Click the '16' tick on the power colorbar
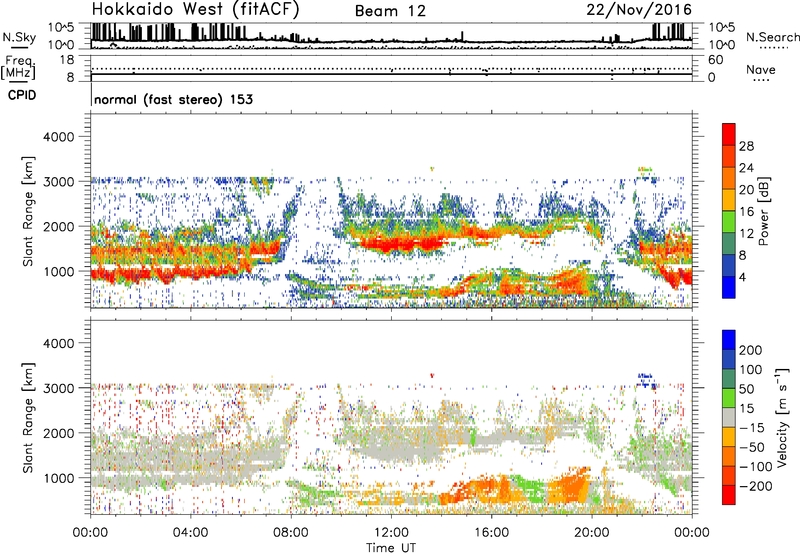Viewport: 800px width, 554px height. coord(746,212)
